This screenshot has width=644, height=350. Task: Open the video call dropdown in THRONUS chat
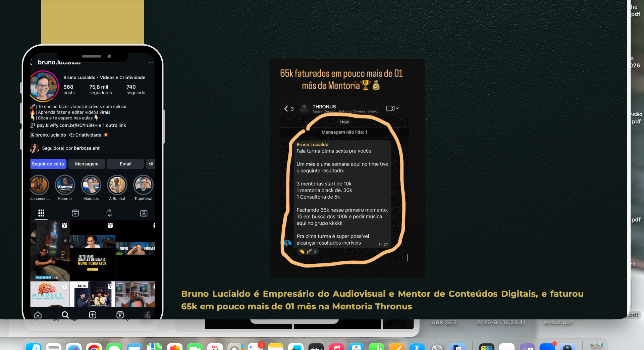pyautogui.click(x=392, y=108)
